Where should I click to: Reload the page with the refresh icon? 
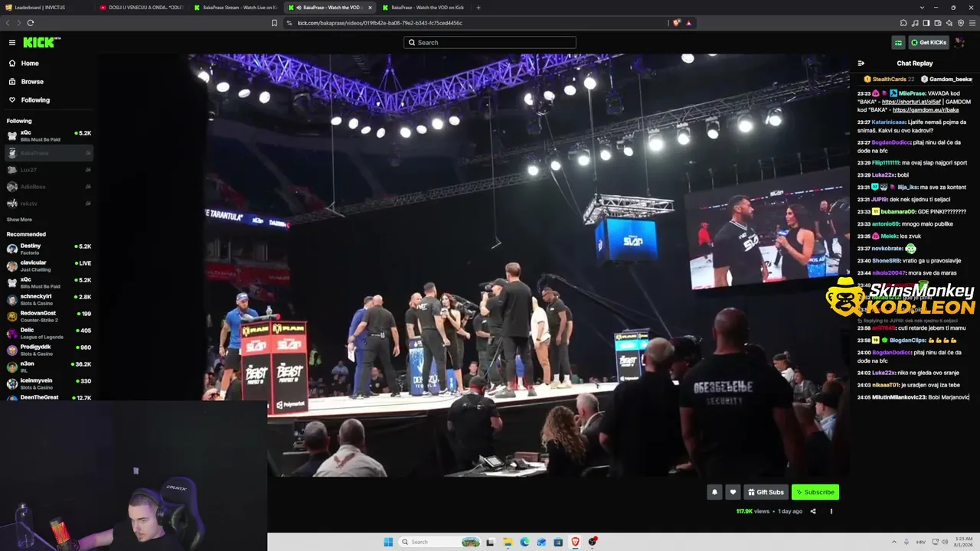point(31,23)
